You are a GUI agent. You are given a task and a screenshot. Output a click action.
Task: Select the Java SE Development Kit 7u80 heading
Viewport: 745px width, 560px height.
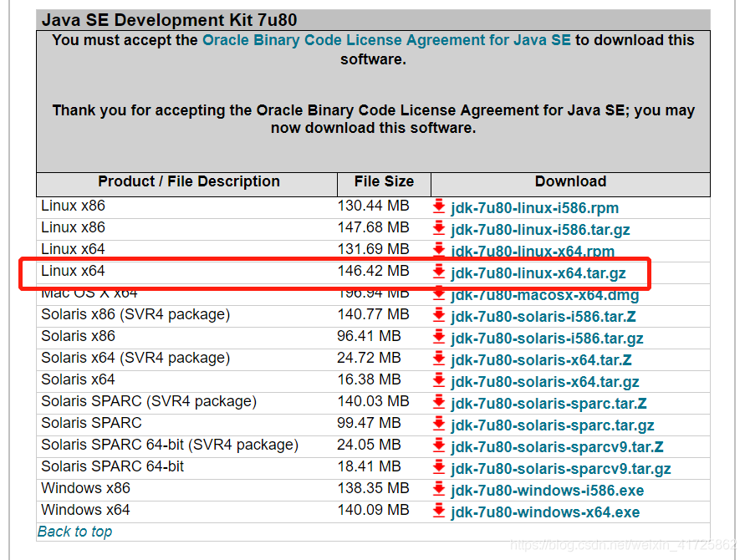tap(169, 20)
